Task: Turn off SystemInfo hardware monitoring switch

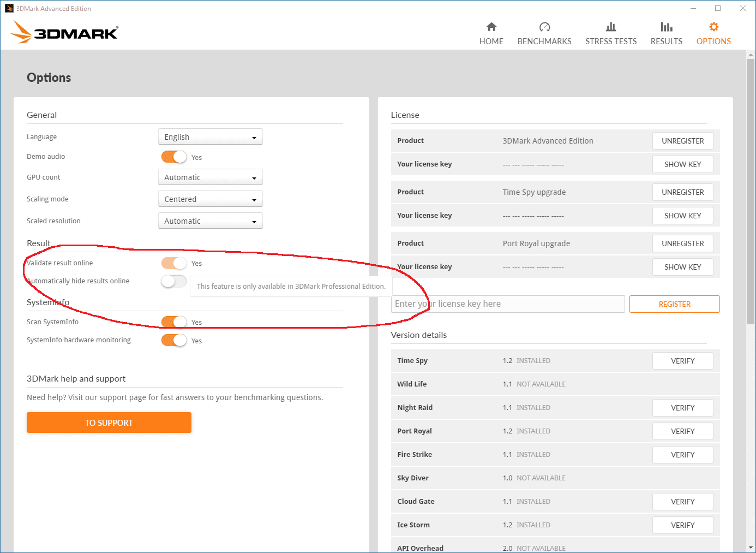Action: click(174, 340)
